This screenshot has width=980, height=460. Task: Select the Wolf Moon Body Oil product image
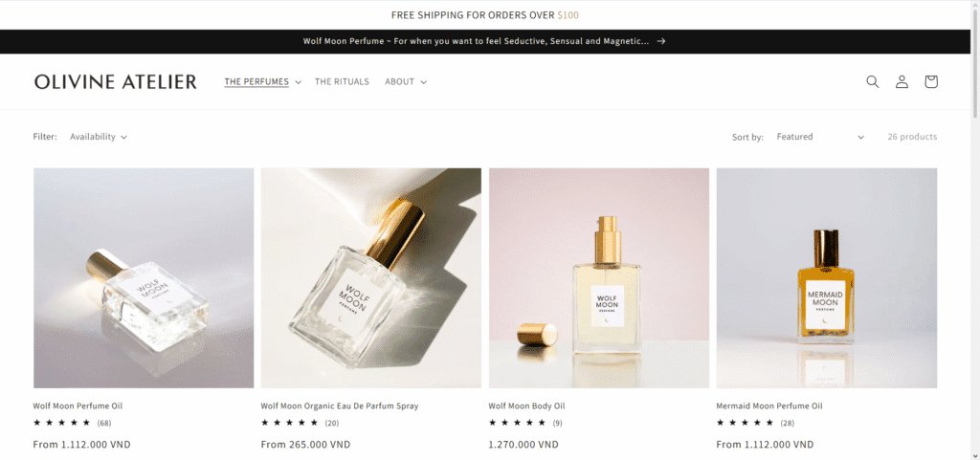[x=599, y=278]
